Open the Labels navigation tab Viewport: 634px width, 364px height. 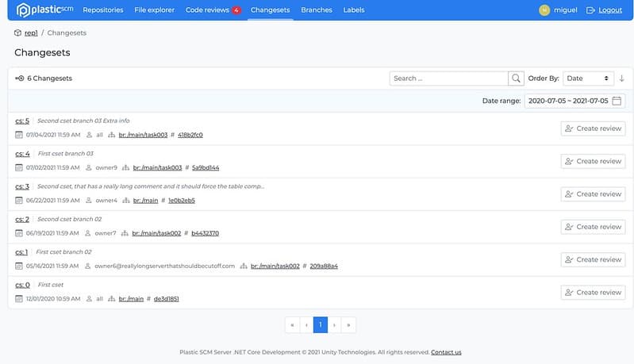pyautogui.click(x=354, y=10)
